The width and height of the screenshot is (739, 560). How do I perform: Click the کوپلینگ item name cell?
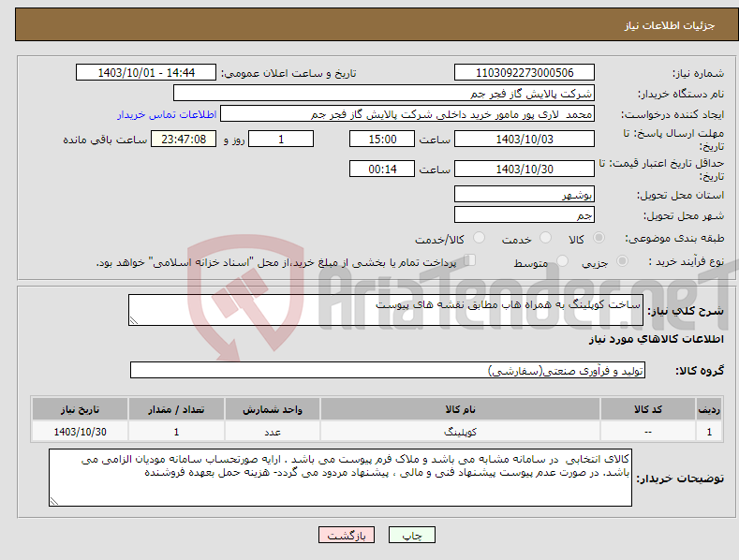pos(460,432)
